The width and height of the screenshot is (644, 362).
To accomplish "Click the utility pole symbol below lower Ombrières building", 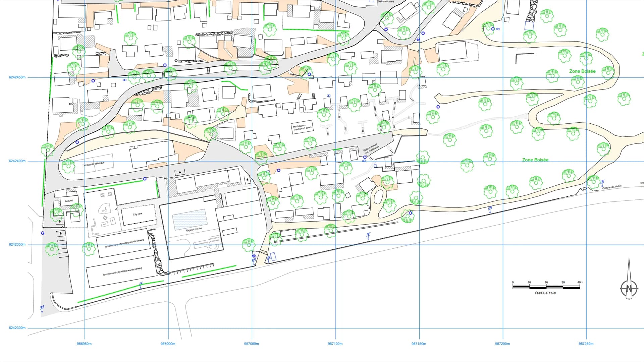I will 141,285.
